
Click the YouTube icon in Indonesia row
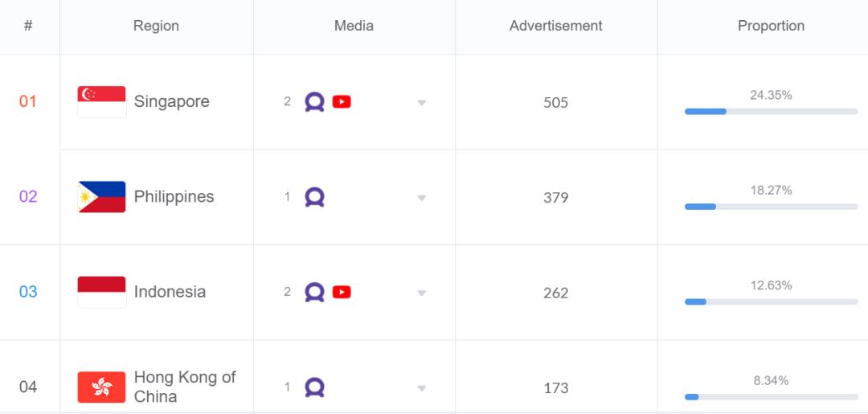(342, 293)
